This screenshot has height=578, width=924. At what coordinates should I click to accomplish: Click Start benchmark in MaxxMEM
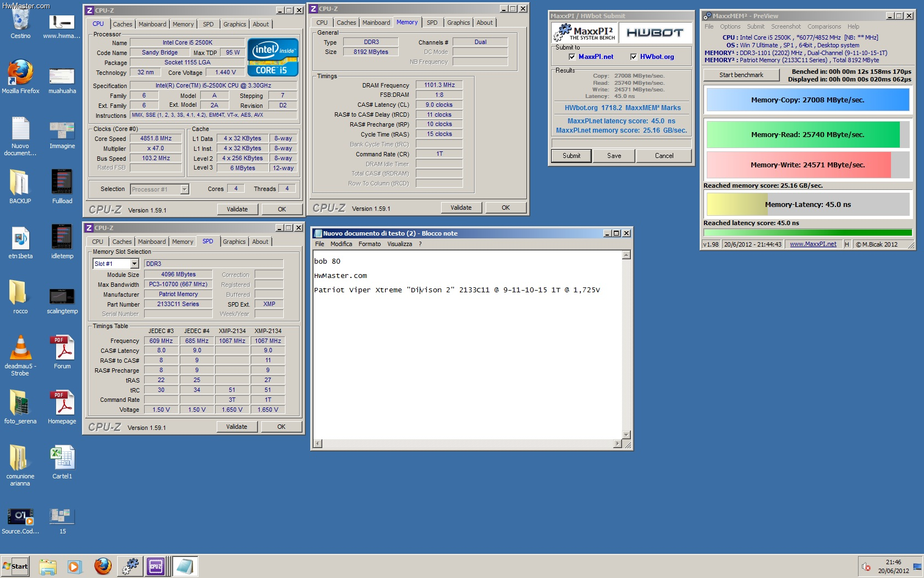[x=741, y=75]
